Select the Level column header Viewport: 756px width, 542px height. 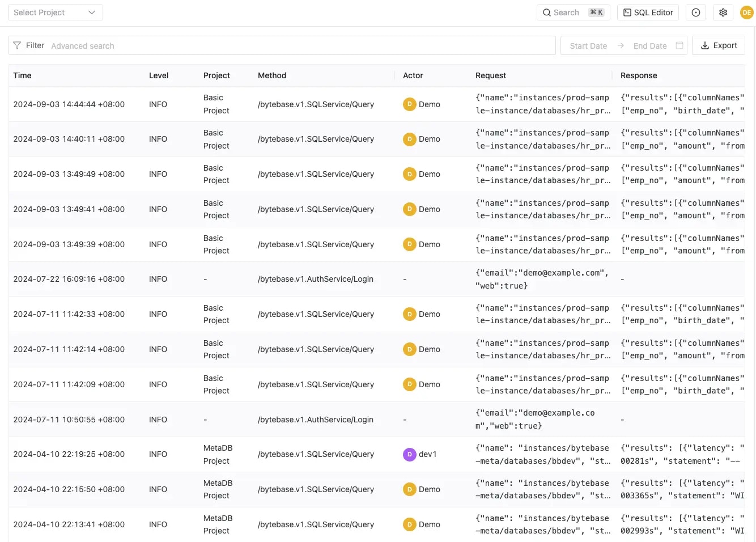[x=159, y=75]
